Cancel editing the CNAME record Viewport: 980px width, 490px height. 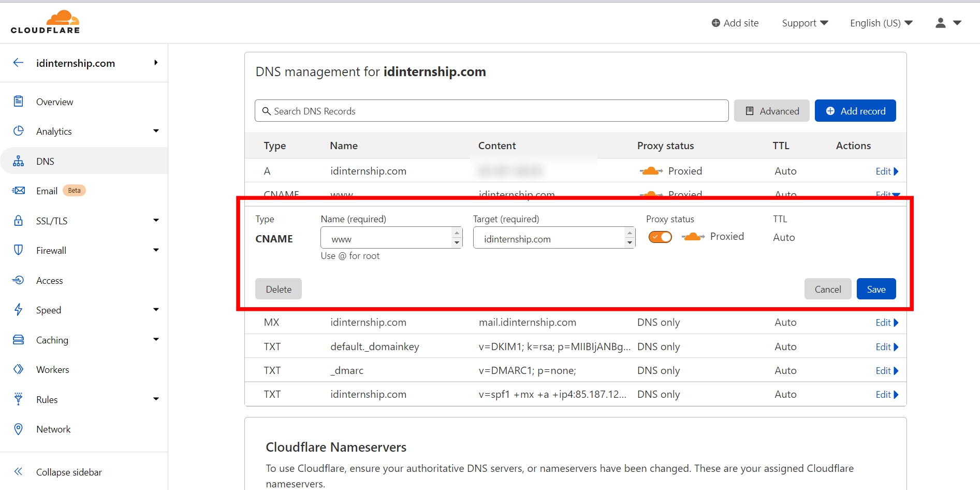(x=828, y=289)
